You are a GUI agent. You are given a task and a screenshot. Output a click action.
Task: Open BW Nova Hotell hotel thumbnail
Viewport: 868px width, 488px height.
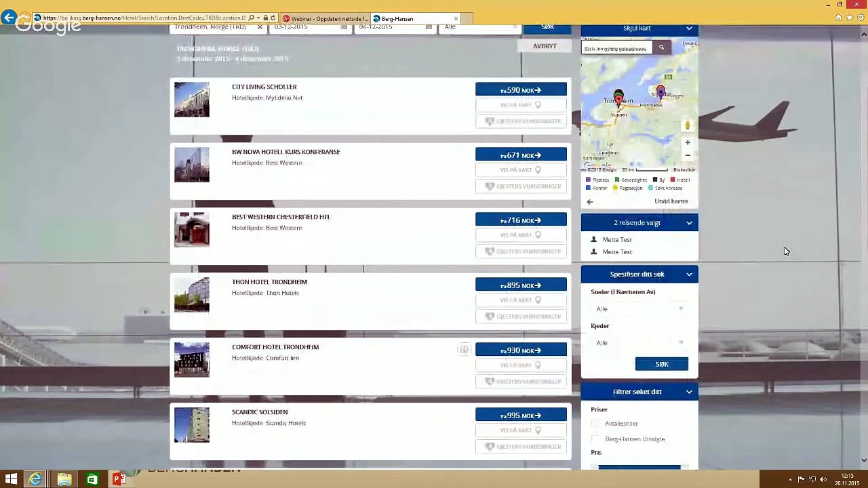point(192,165)
